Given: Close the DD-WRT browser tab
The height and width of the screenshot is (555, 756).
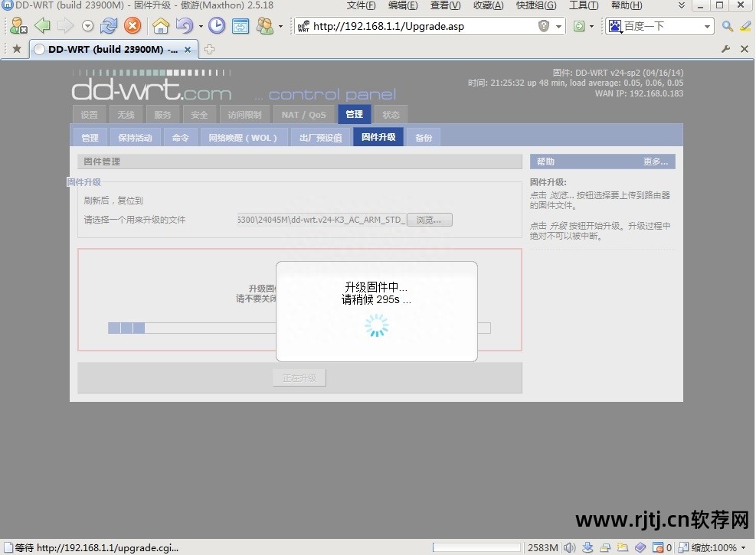Looking at the screenshot, I should pyautogui.click(x=188, y=49).
